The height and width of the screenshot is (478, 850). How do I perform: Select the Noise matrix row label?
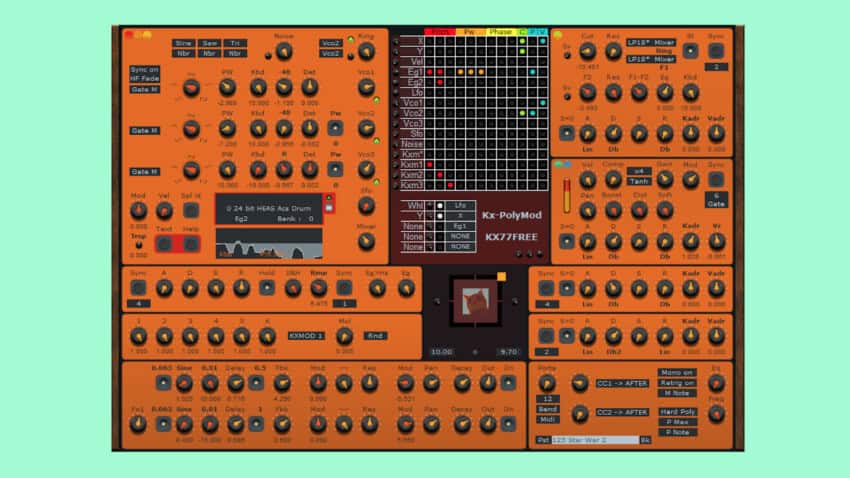pyautogui.click(x=412, y=144)
